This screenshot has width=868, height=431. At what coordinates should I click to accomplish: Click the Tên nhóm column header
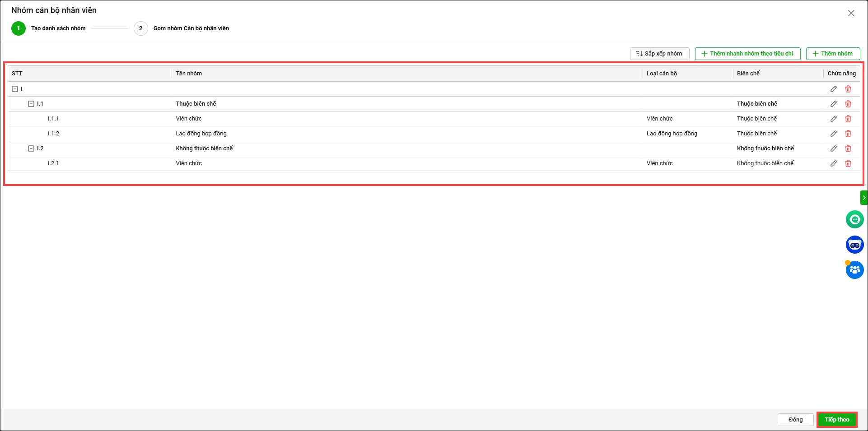tap(189, 74)
